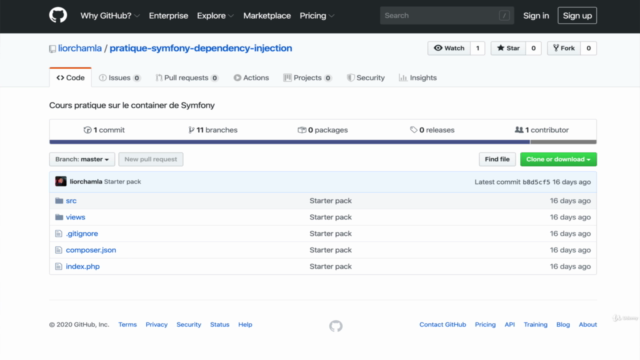Viewport: 640px width, 360px height.
Task: Open the Enterprise header link
Action: [168, 16]
